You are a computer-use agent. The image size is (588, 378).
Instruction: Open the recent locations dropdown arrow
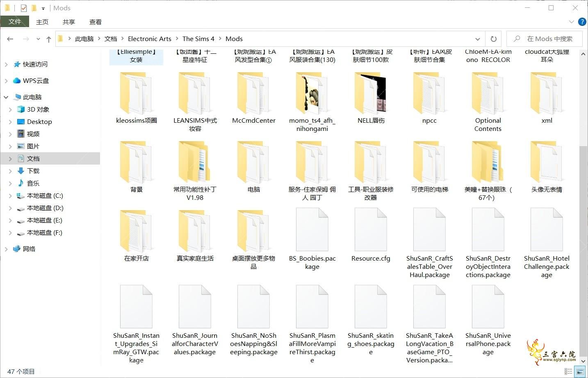click(38, 39)
